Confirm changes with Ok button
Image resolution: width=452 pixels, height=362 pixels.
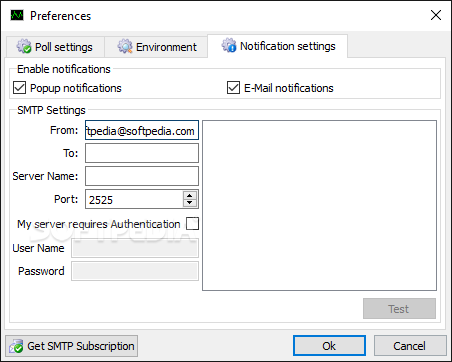(x=329, y=346)
